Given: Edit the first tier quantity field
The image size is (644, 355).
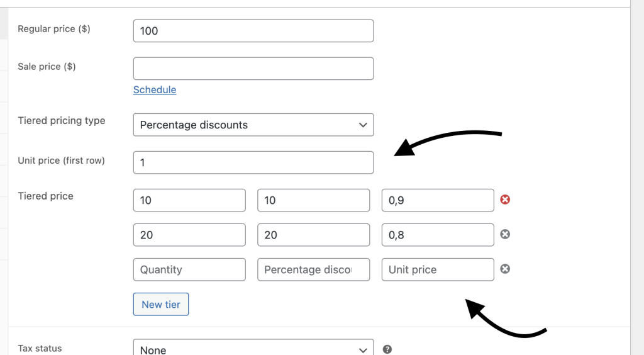Looking at the screenshot, I should [189, 200].
